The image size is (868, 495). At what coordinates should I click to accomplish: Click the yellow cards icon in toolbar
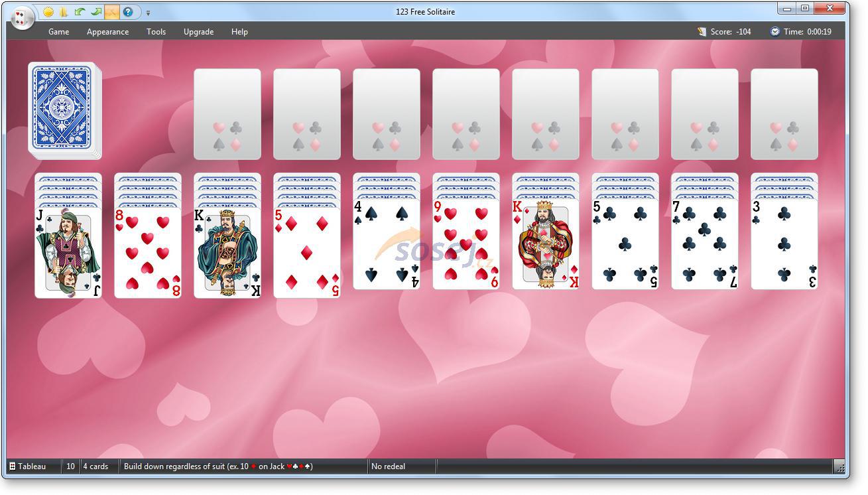point(64,12)
